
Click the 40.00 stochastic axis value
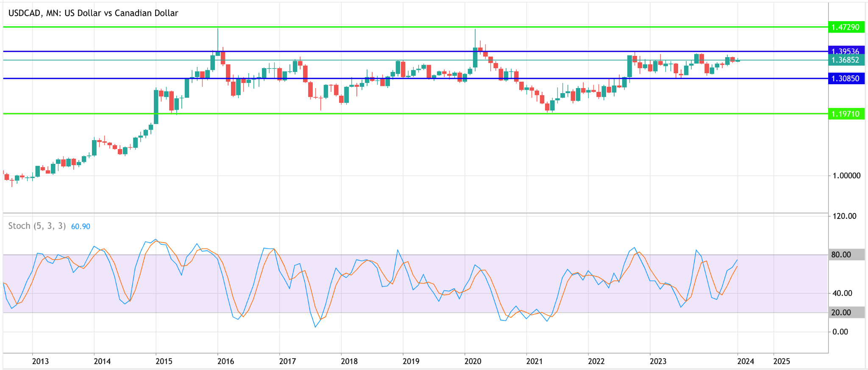842,293
